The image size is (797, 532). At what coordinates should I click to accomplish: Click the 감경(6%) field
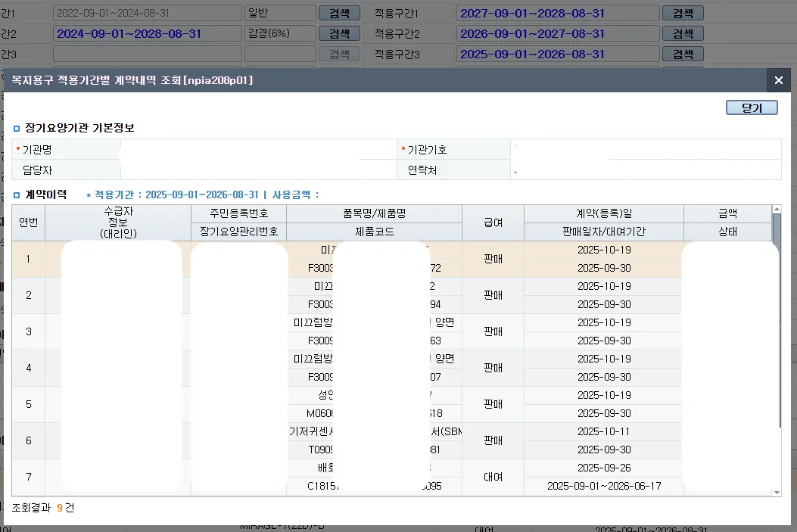[x=279, y=34]
